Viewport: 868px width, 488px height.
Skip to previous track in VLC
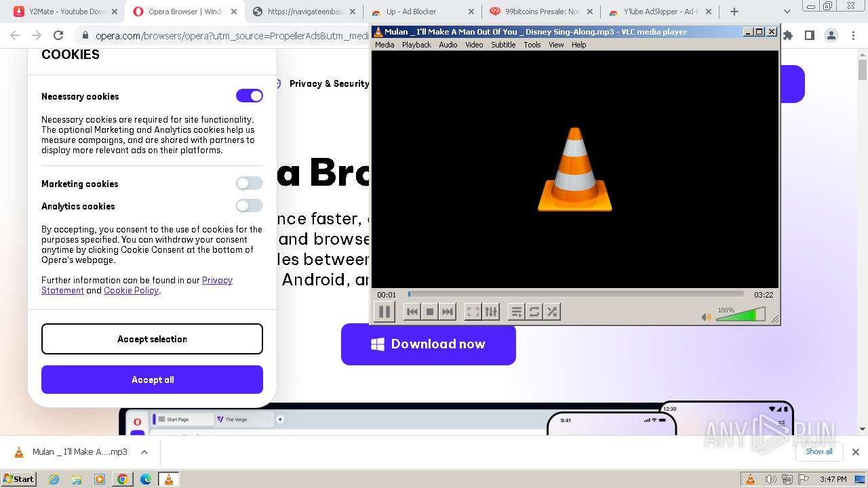pos(412,312)
